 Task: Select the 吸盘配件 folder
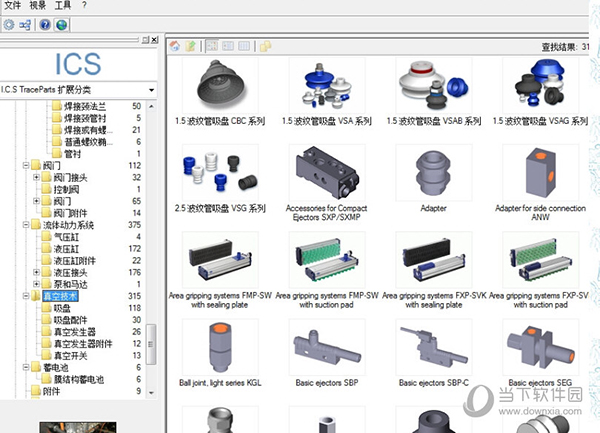[70, 320]
